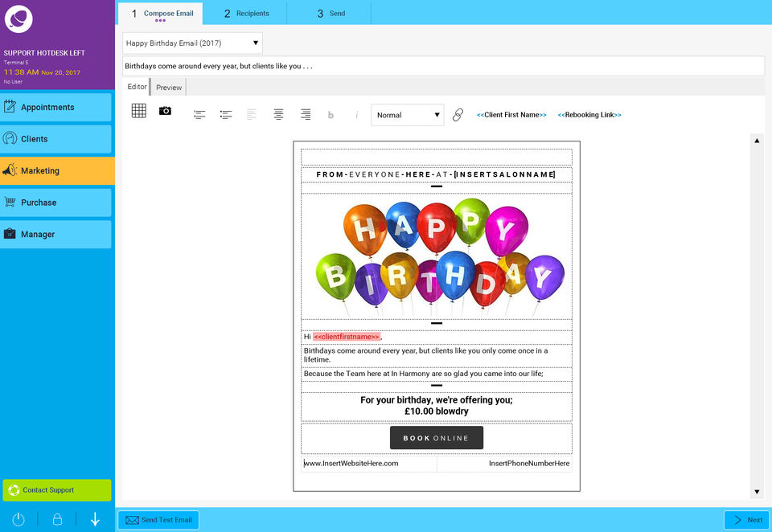Center align text using toolbar icon

[x=279, y=115]
